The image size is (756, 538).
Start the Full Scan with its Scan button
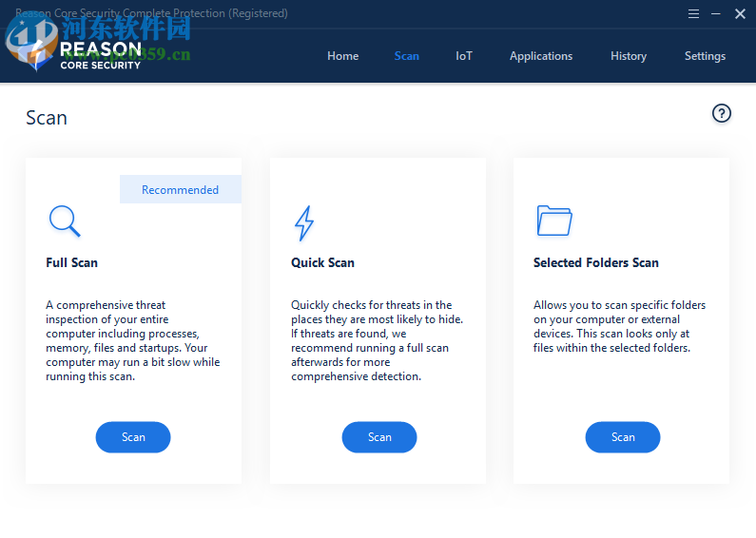[x=133, y=437]
